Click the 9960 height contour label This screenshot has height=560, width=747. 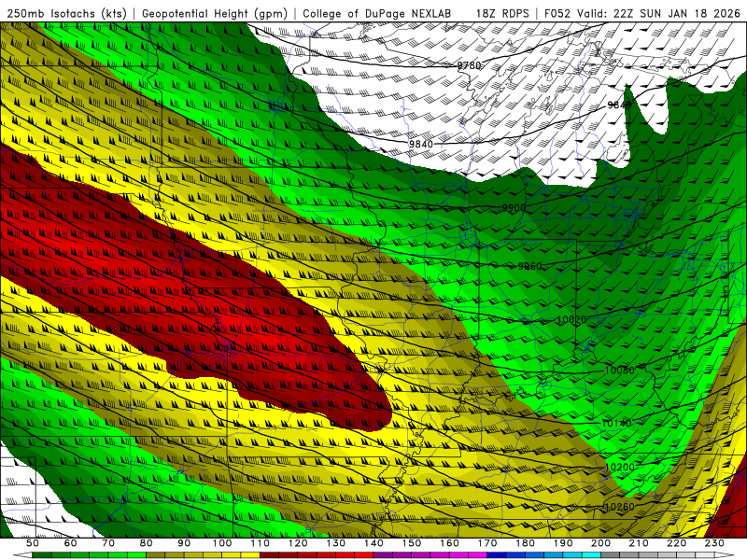pyautogui.click(x=529, y=266)
